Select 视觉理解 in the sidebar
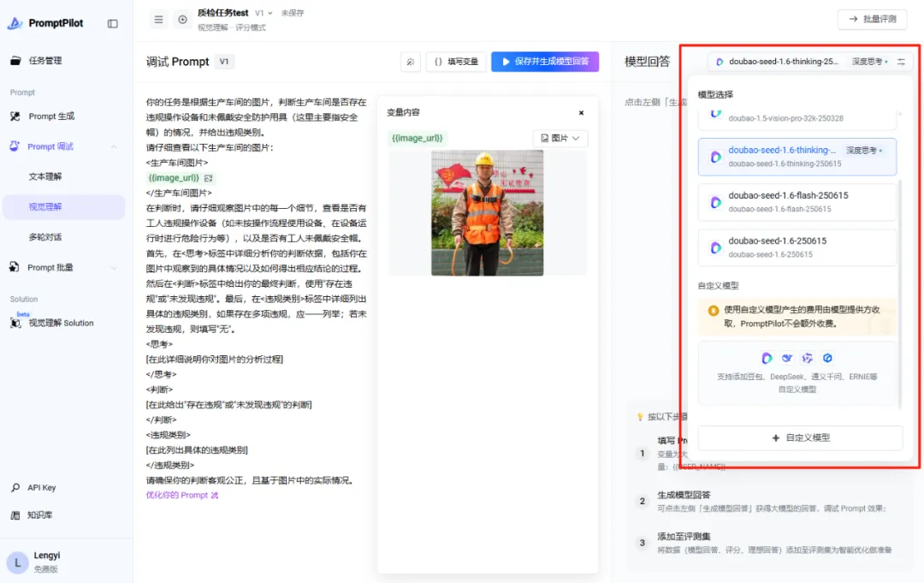The height and width of the screenshot is (583, 924). (63, 207)
